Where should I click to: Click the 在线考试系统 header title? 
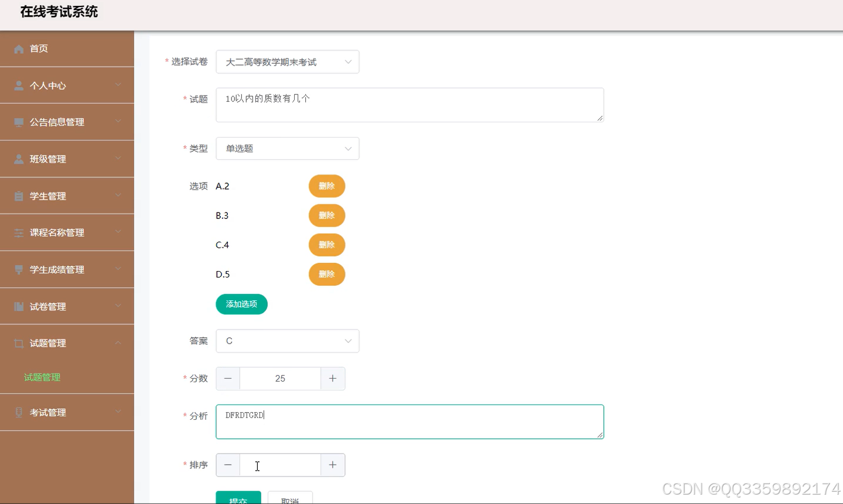[59, 12]
